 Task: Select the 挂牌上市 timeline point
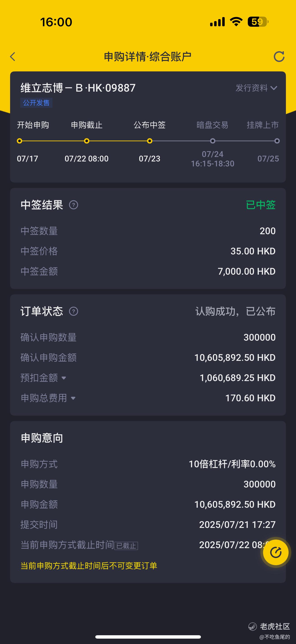(x=277, y=141)
